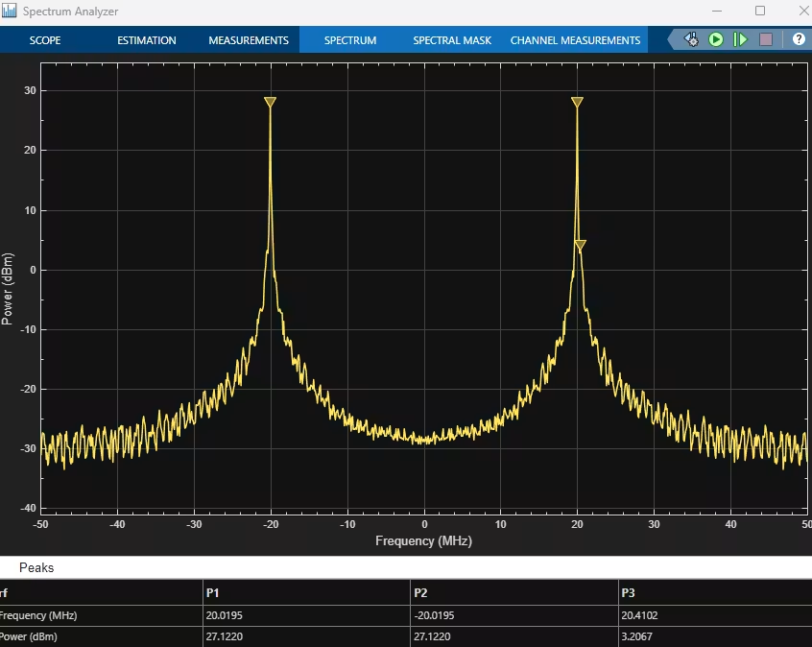Go to the MEASUREMENTS tab

(249, 40)
